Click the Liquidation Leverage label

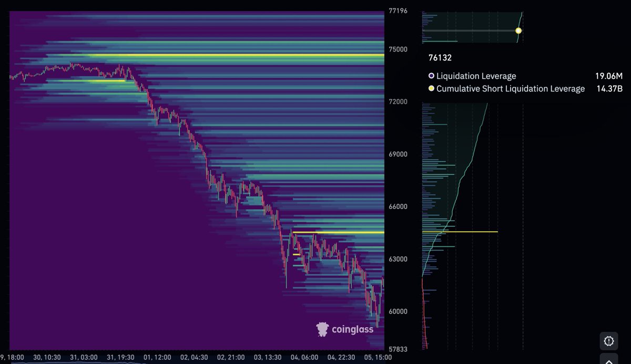click(x=476, y=76)
